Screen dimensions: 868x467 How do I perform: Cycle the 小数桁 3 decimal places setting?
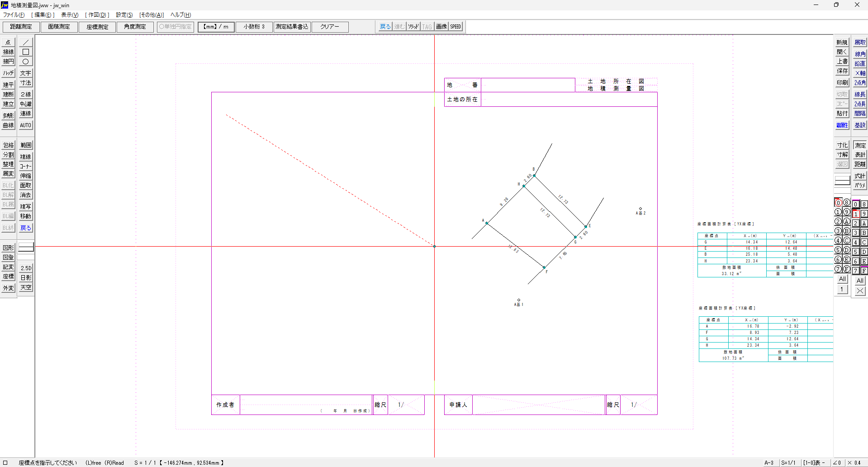pos(254,27)
